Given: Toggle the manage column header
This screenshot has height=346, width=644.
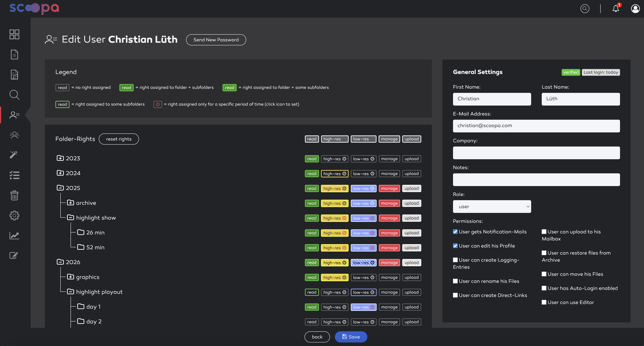Looking at the screenshot, I should 389,139.
